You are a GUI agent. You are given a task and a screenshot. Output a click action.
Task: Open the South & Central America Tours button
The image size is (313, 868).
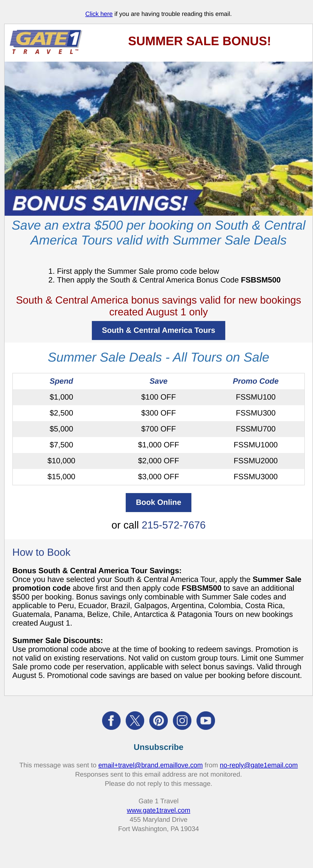tap(159, 330)
